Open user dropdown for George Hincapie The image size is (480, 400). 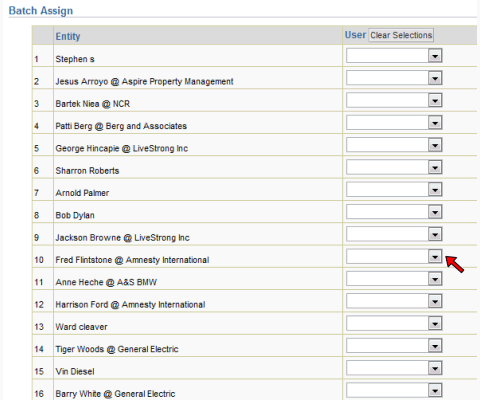[x=394, y=145]
